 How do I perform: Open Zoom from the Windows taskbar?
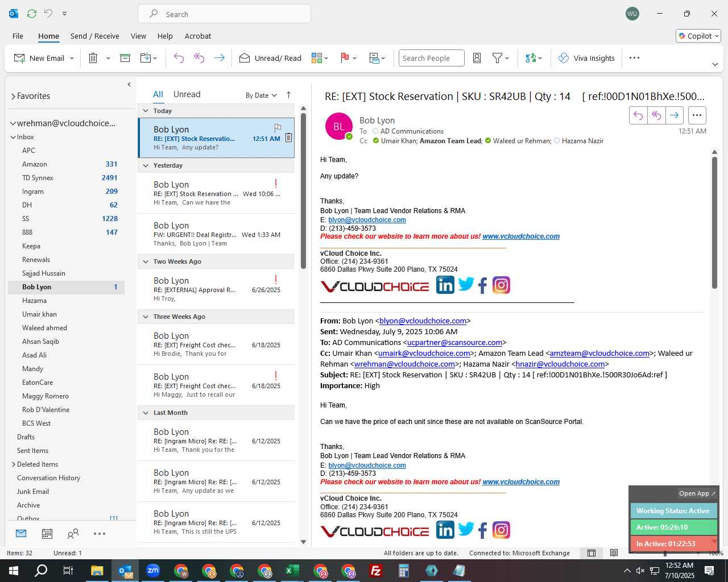coord(153,571)
